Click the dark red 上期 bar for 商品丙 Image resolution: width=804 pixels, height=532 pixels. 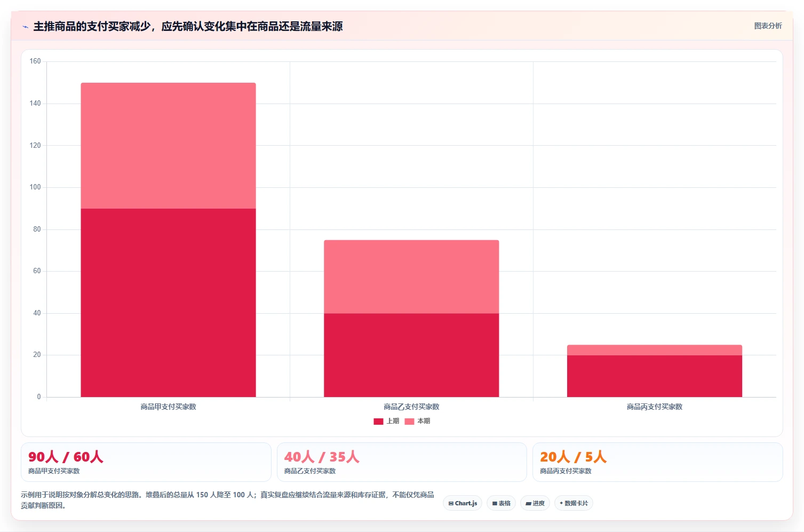pyautogui.click(x=655, y=376)
